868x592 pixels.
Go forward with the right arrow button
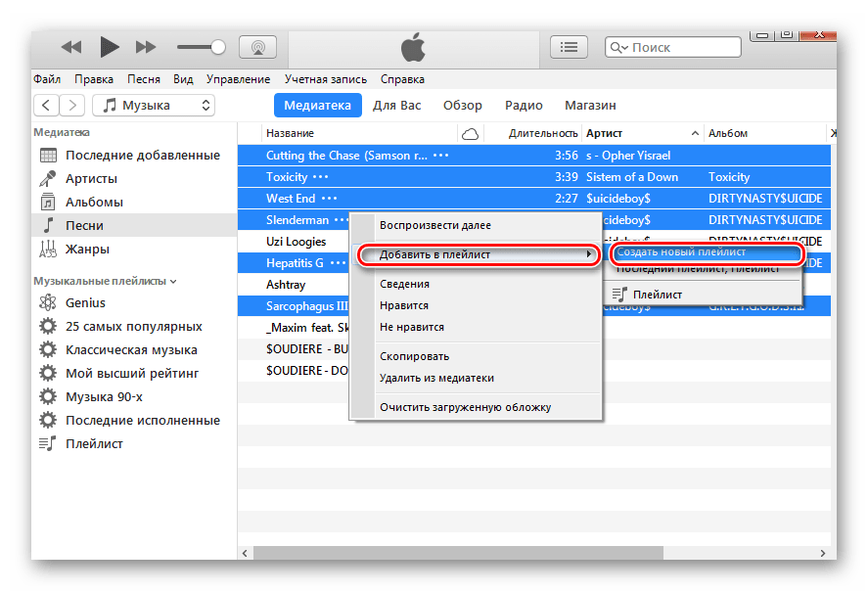coord(72,106)
